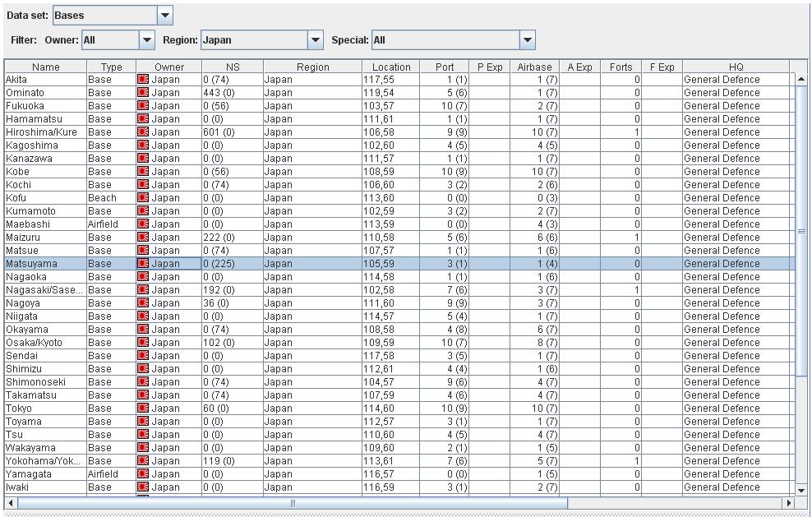Sort by the NS column header
Screen dimensions: 812x517
[233, 67]
